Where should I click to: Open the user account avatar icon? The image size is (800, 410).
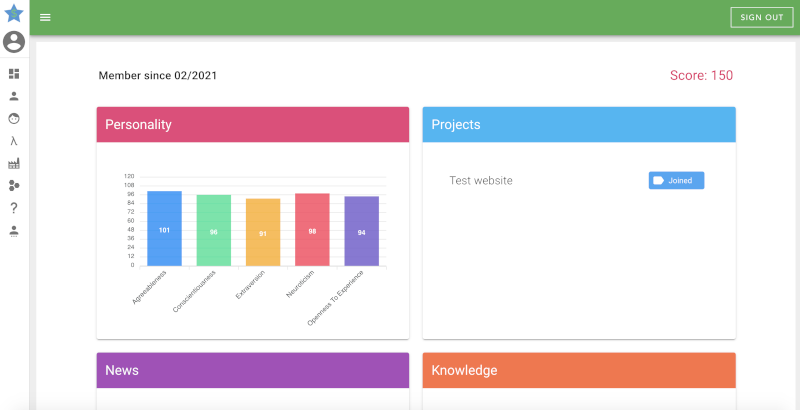(14, 42)
